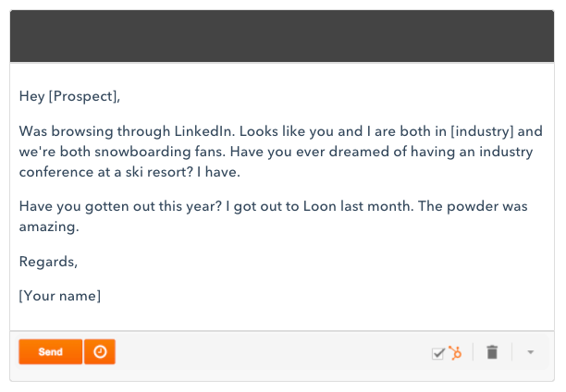
Task: Click the dark gray compose header bar
Action: tap(282, 36)
